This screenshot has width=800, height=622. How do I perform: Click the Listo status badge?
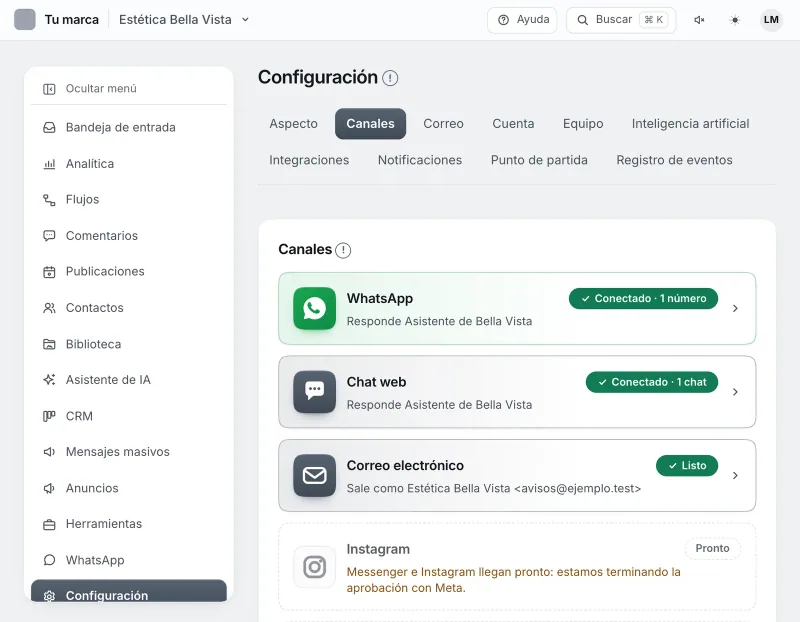(x=687, y=466)
